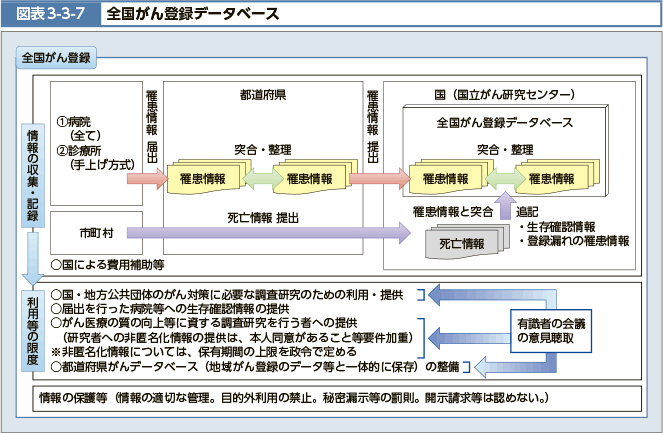Select the left 罹患情報 document under 都道府県

pos(205,179)
